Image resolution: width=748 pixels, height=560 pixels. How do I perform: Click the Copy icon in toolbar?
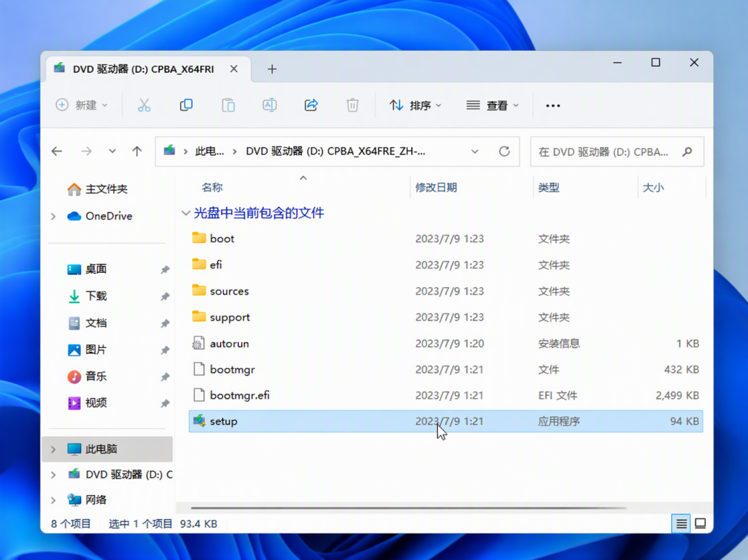pyautogui.click(x=186, y=105)
